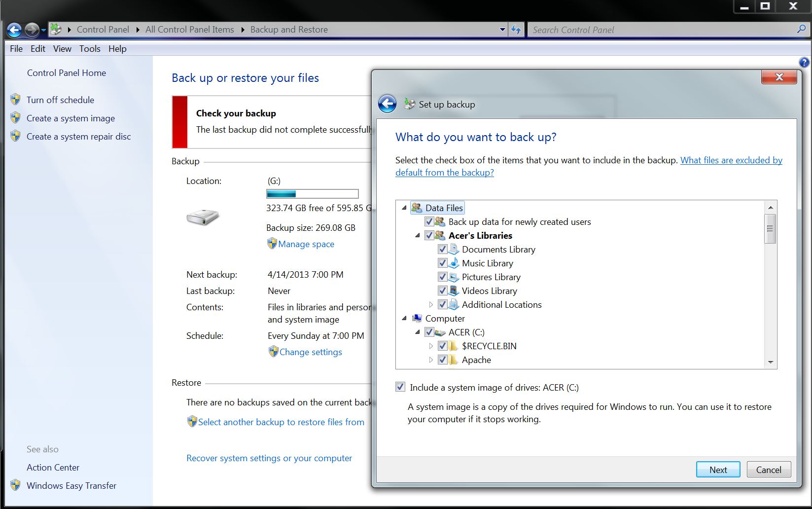Click the shield icon beside Turn off schedule

coord(16,100)
